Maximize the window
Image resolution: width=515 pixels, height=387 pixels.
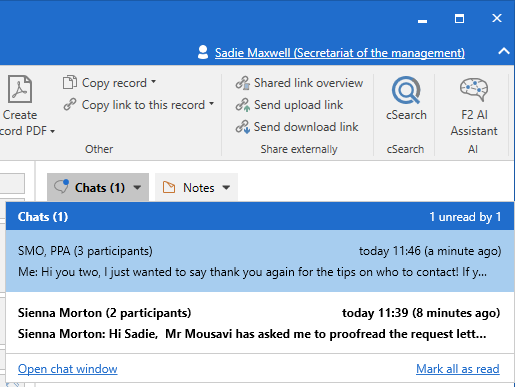[459, 18]
